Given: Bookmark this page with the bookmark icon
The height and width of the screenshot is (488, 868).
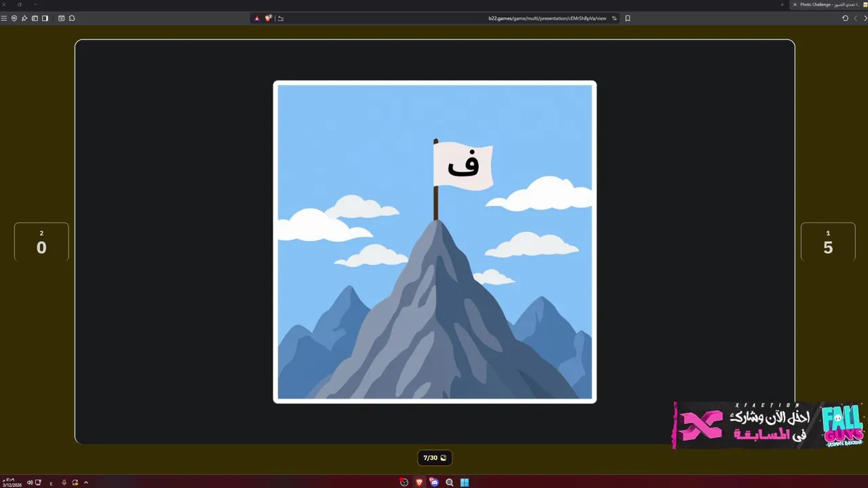Looking at the screenshot, I should [x=628, y=18].
